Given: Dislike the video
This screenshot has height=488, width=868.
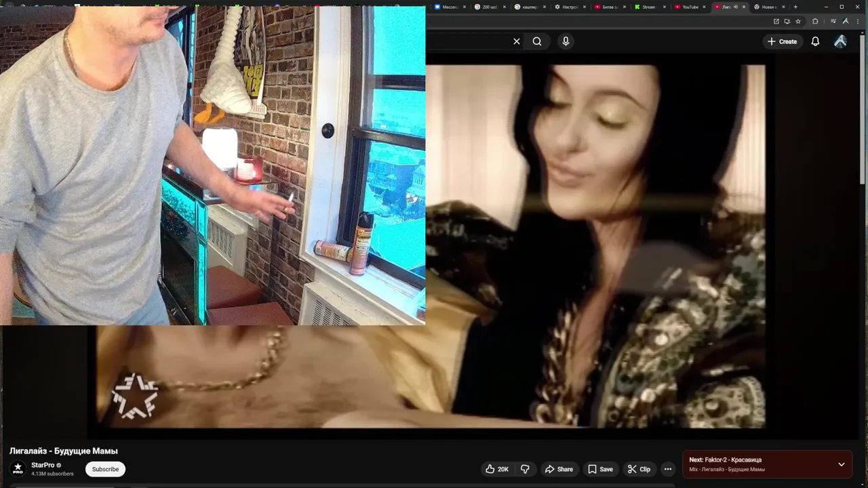Looking at the screenshot, I should click(x=525, y=469).
